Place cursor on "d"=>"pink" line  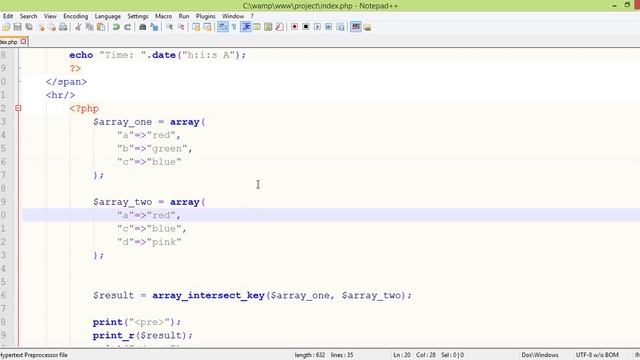click(149, 242)
